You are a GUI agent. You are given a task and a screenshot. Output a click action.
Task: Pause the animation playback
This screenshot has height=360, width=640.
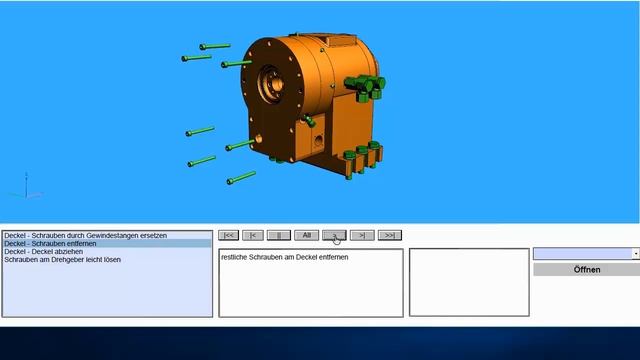coord(279,236)
